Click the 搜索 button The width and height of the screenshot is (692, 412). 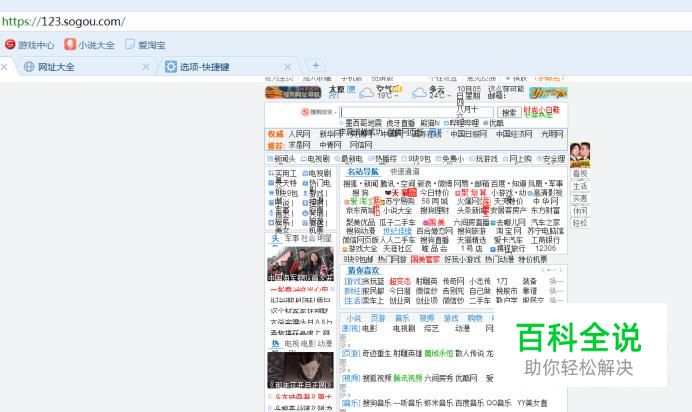click(x=509, y=112)
